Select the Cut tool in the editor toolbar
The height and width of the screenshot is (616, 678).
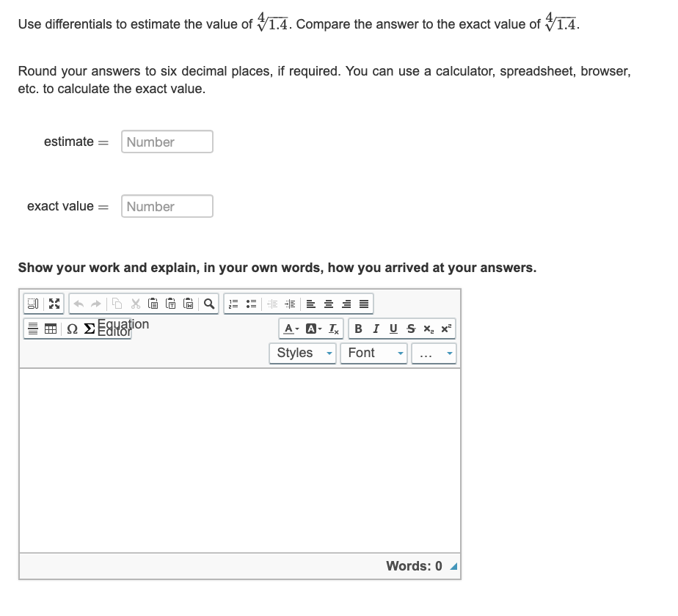coord(134,303)
